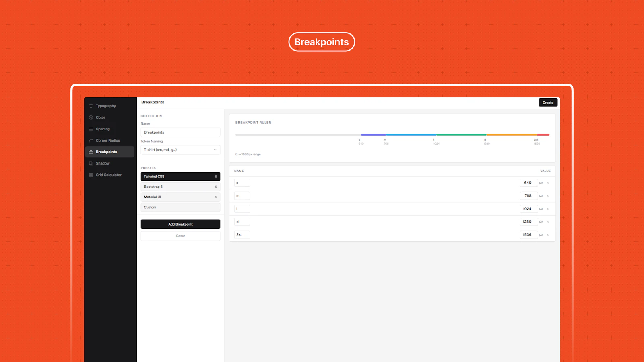This screenshot has width=644, height=362.
Task: Edit the breakpoint name field 's'
Action: click(242, 183)
